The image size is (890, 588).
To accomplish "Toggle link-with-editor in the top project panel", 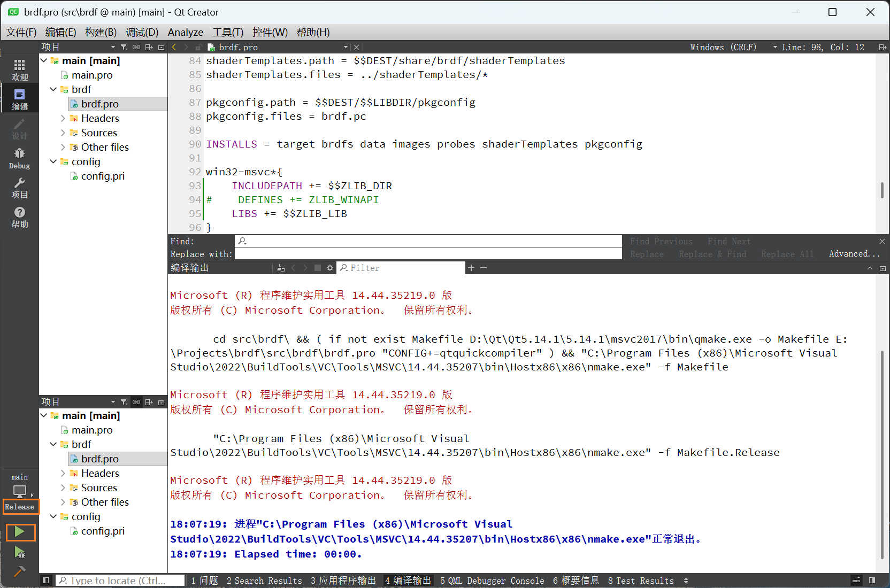I will coord(136,47).
